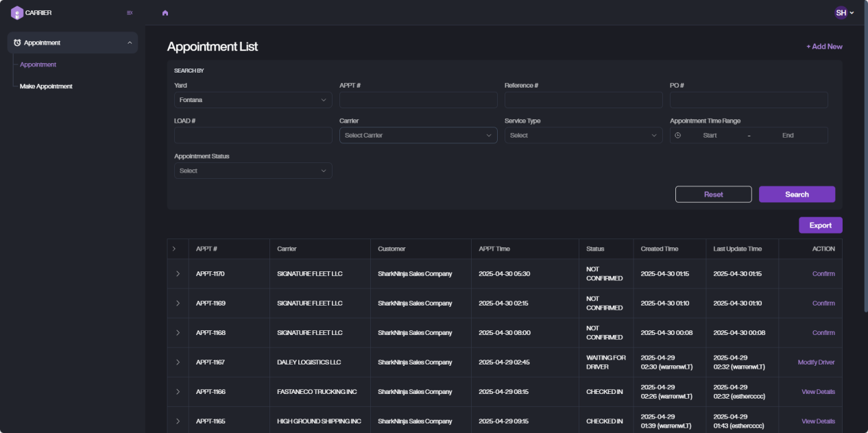The height and width of the screenshot is (433, 868).
Task: Open the Service Type dropdown
Action: [x=583, y=136]
